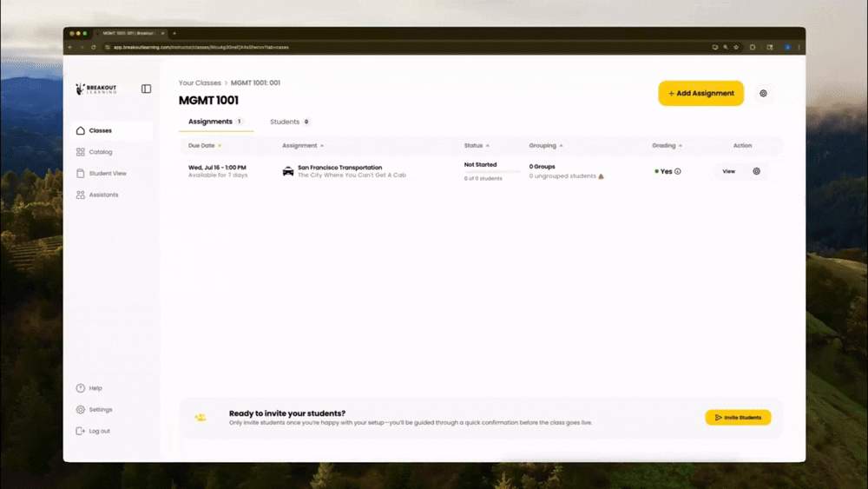Screen dimensions: 868x489
Task: Click View for San Francisco Transportation
Action: pos(728,172)
